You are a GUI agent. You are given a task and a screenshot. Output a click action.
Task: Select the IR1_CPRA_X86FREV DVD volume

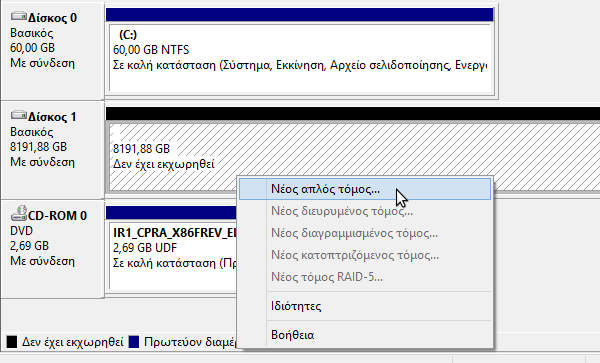(x=173, y=256)
